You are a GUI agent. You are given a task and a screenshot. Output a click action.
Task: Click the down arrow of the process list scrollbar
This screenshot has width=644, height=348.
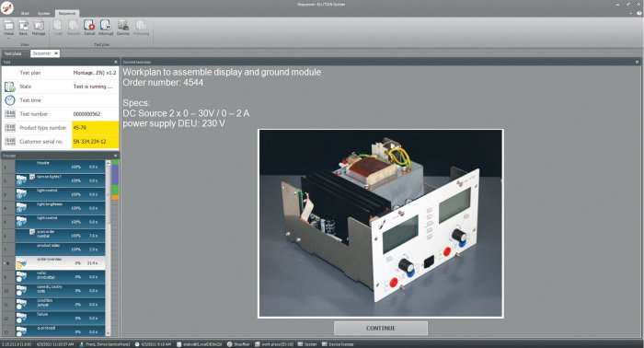(x=108, y=333)
